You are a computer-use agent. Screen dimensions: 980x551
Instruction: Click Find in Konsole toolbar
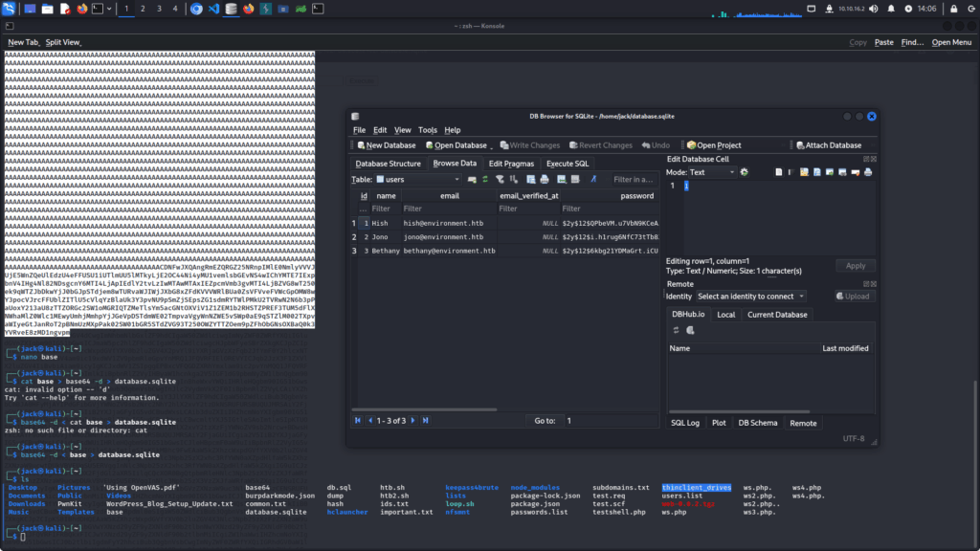coord(912,42)
